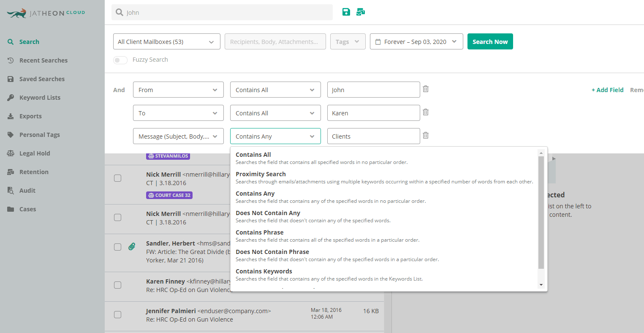Delete the Message filter row via trash icon
The height and width of the screenshot is (333, 644).
tap(426, 135)
